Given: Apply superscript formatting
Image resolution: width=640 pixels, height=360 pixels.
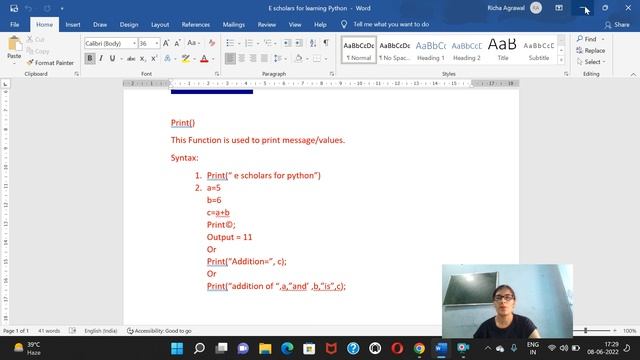Looking at the screenshot, I should click(x=154, y=59).
